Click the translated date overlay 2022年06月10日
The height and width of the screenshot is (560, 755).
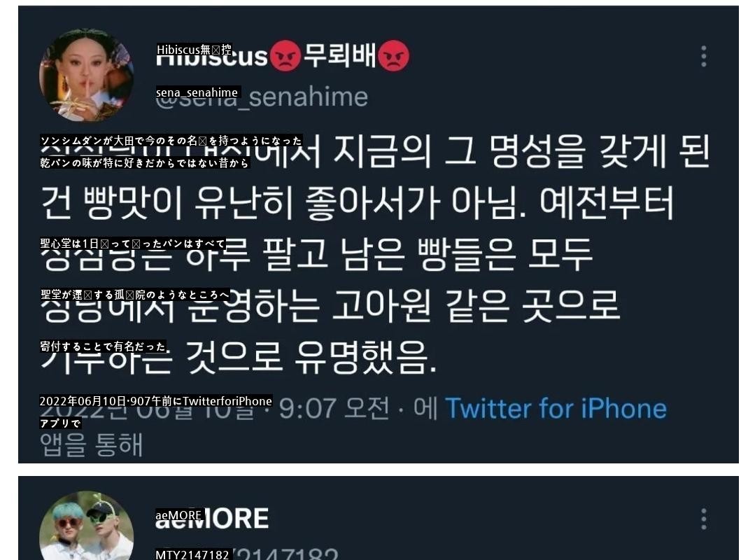click(x=155, y=401)
